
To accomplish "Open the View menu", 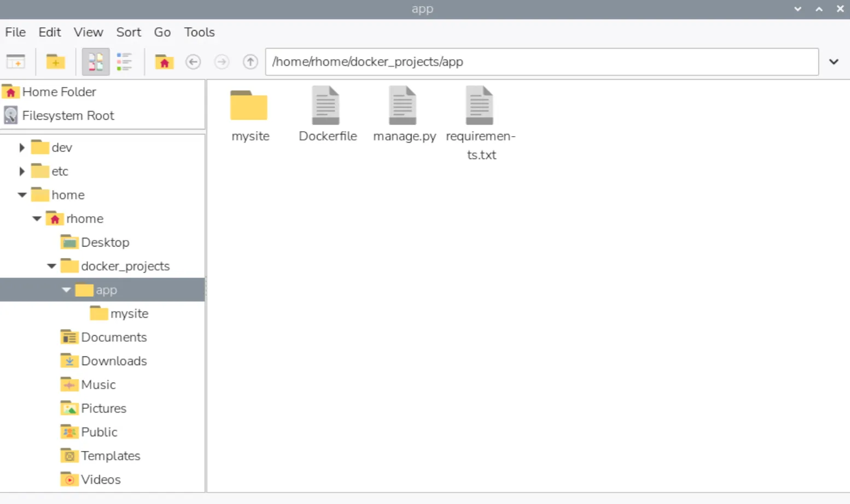I will click(x=89, y=32).
